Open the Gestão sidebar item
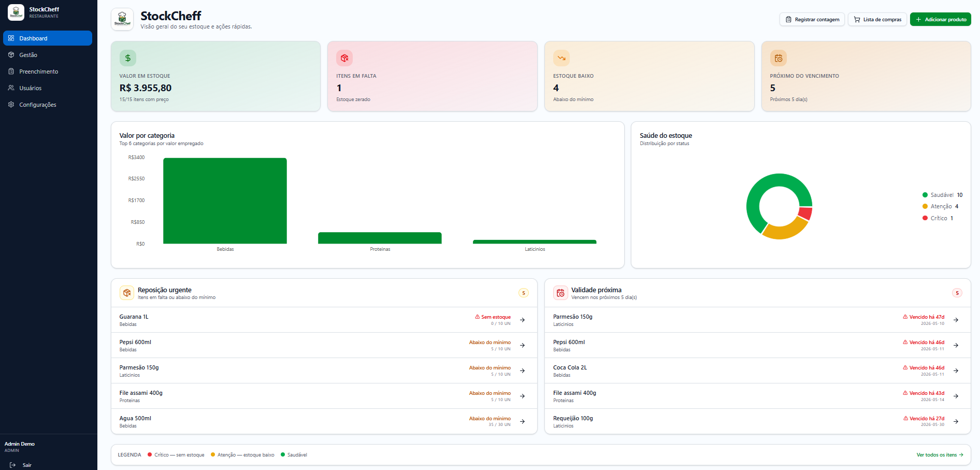 (x=48, y=55)
